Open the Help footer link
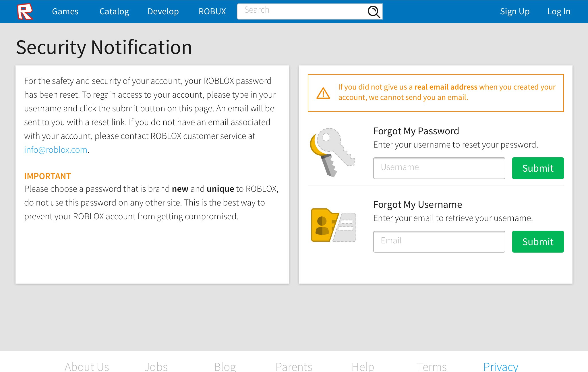Viewport: 588px width, 372px height. 363,367
